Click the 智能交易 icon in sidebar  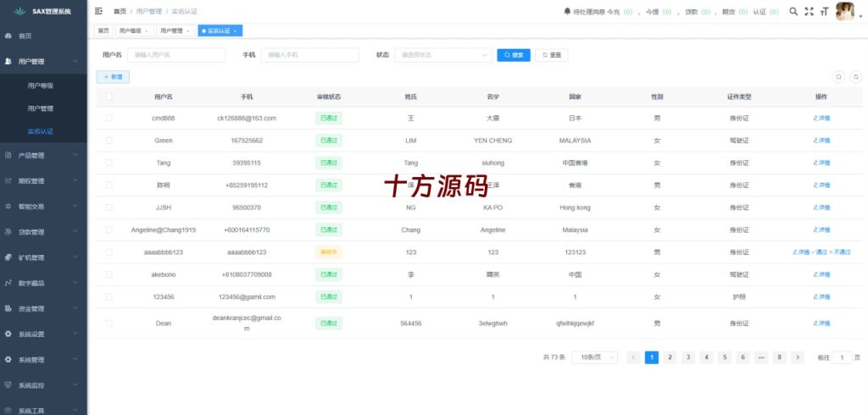click(8, 207)
